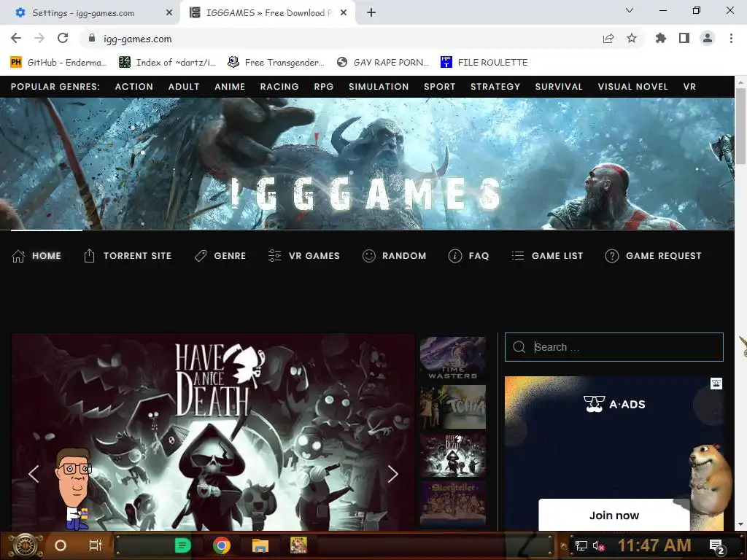Select RACING genre
The width and height of the screenshot is (747, 560).
click(x=279, y=87)
